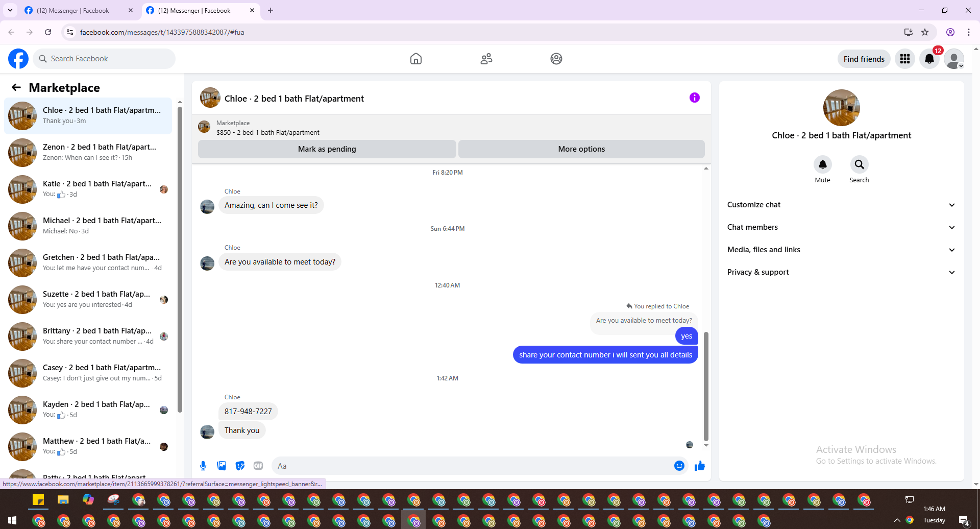The width and height of the screenshot is (980, 529).
Task: Choose a GIF in message composer
Action: pos(258,466)
